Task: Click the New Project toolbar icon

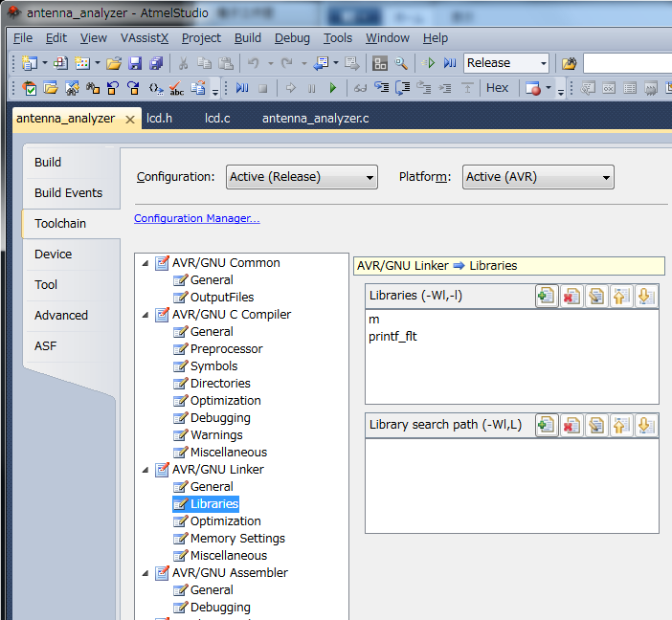Action: [29, 63]
